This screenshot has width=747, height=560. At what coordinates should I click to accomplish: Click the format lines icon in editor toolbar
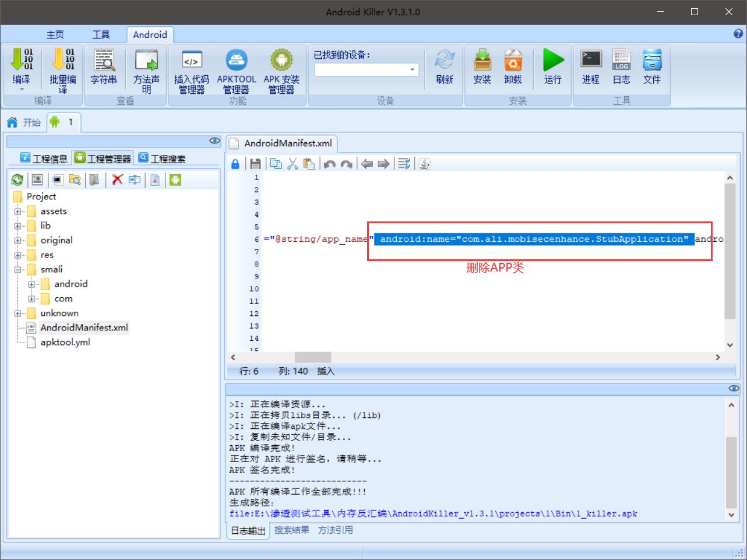click(404, 164)
